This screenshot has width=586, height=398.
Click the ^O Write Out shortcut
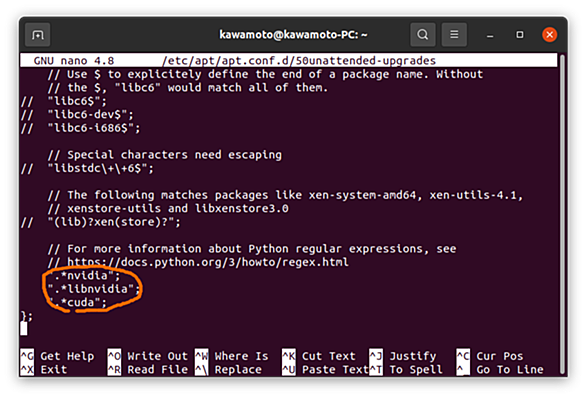click(x=148, y=356)
